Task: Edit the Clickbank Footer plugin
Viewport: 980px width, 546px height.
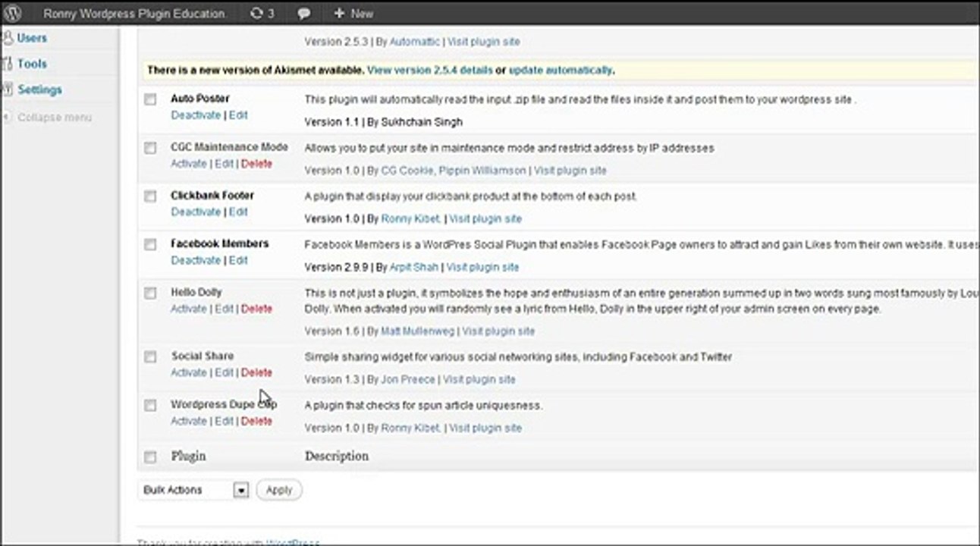Action: click(238, 212)
